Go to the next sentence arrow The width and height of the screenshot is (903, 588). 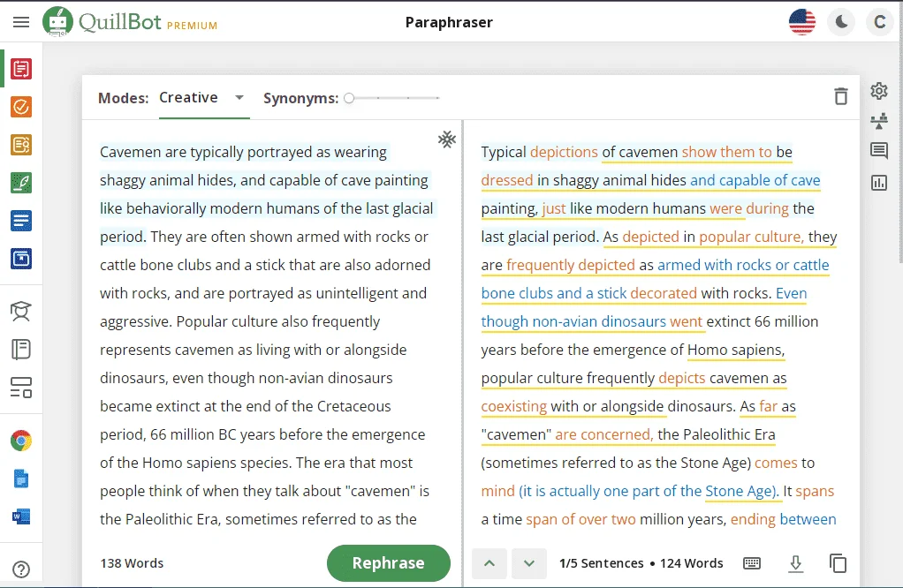(528, 563)
